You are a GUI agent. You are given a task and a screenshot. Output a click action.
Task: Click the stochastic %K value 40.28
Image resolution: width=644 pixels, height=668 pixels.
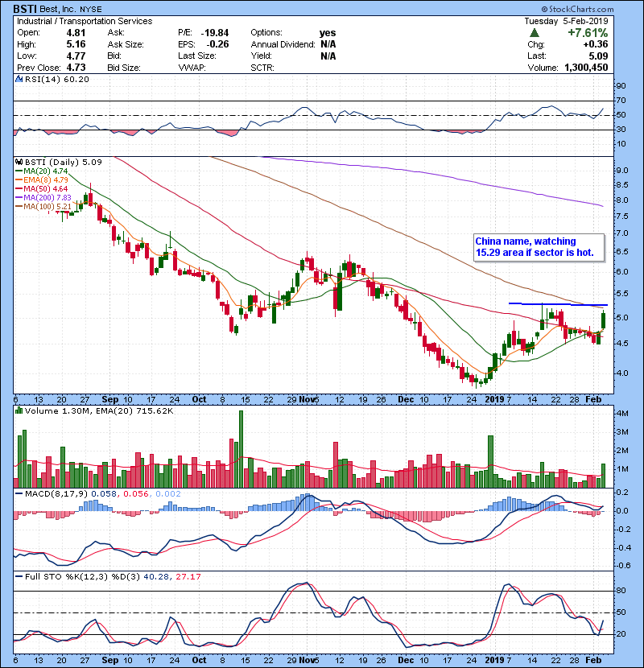tap(155, 577)
